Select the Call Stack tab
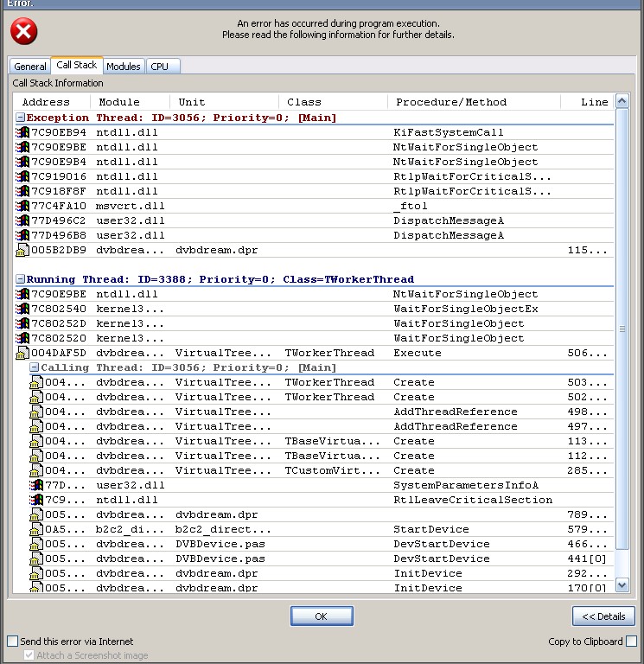The height and width of the screenshot is (664, 644). point(77,65)
